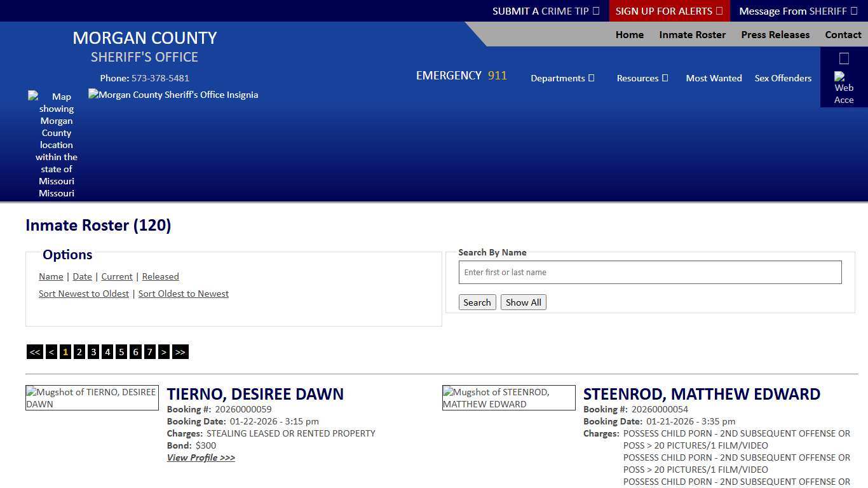Filter roster by Released inmates
The width and height of the screenshot is (868, 488).
pos(160,276)
